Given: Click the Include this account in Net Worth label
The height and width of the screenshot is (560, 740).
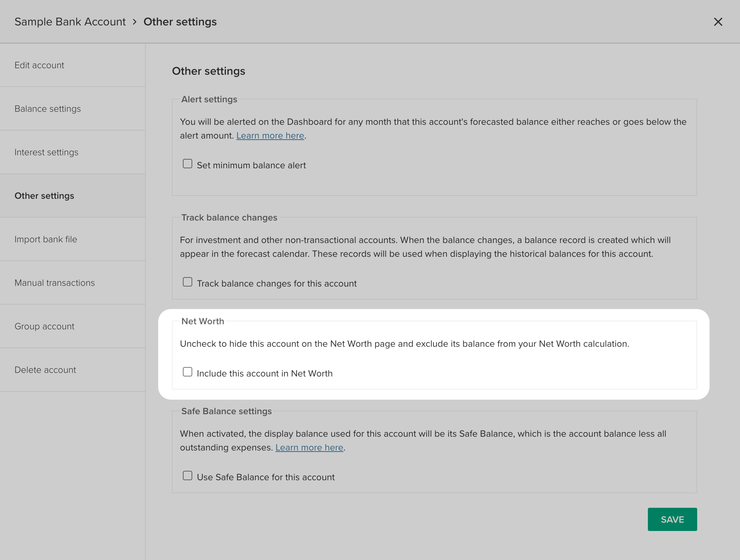Looking at the screenshot, I should pos(264,374).
